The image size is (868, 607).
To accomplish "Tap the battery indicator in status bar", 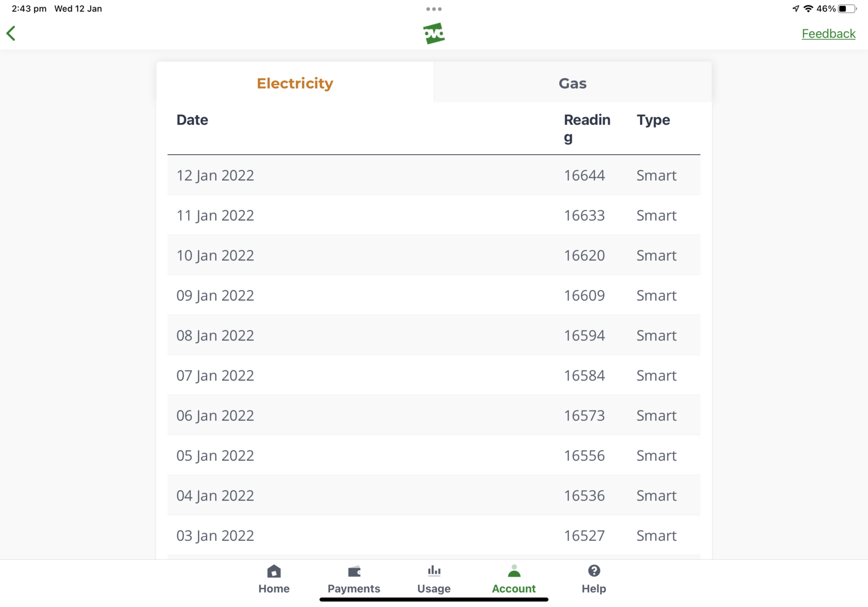I will click(846, 9).
